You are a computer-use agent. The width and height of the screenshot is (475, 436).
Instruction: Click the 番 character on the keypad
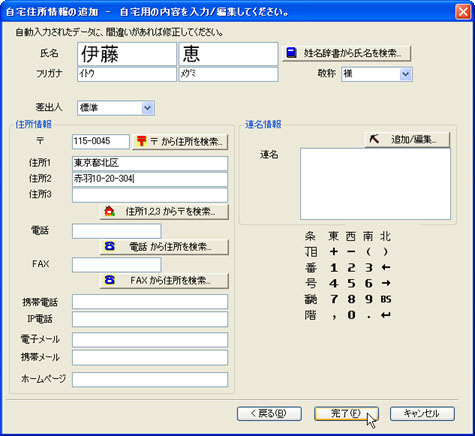(311, 268)
